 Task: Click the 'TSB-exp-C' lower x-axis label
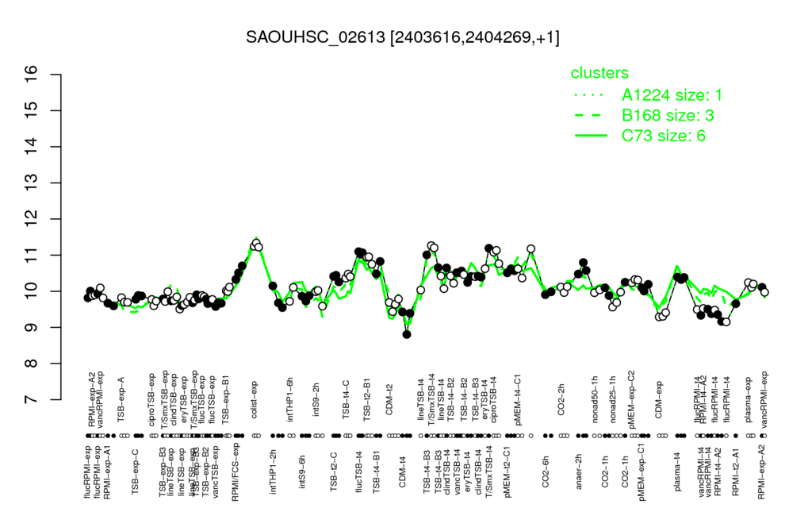point(135,471)
